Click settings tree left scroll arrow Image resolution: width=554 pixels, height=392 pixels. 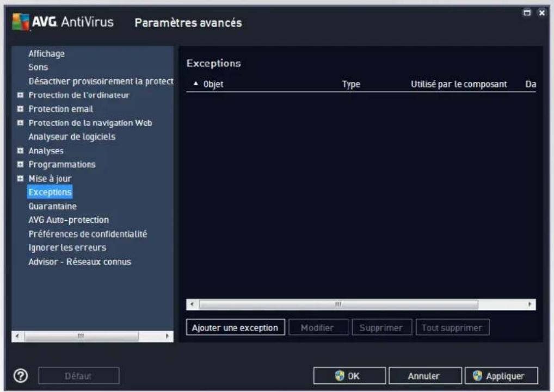tap(17, 336)
